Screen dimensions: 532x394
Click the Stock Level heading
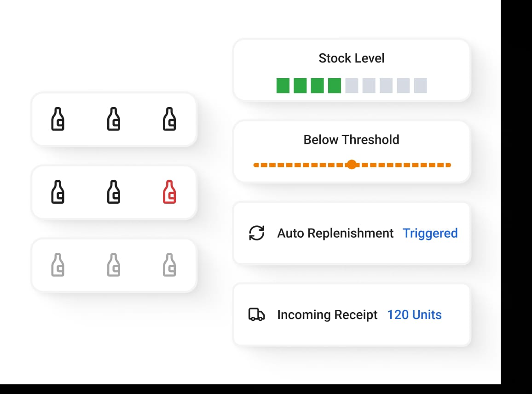click(352, 58)
